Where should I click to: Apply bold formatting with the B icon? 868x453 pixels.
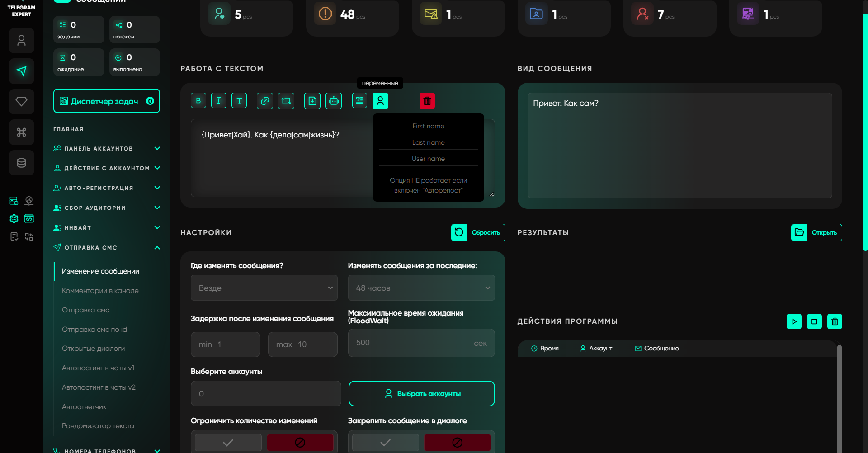[x=198, y=101]
